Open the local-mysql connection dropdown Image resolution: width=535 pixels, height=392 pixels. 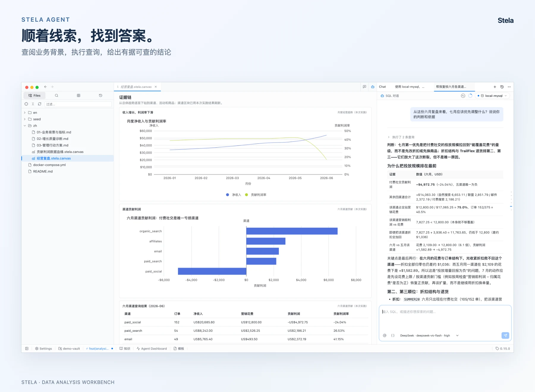click(493, 96)
